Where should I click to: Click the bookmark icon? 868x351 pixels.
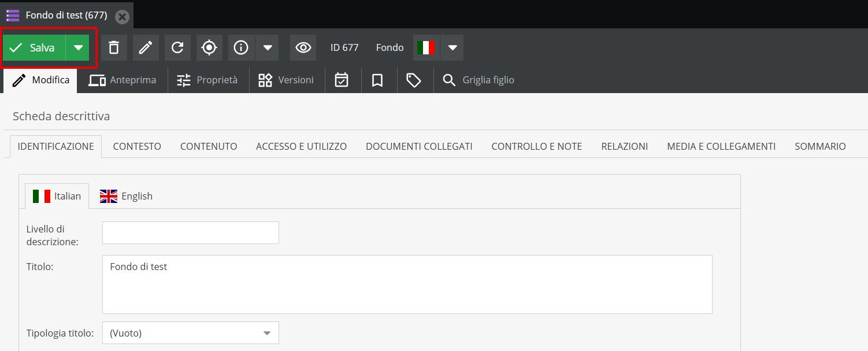(378, 80)
